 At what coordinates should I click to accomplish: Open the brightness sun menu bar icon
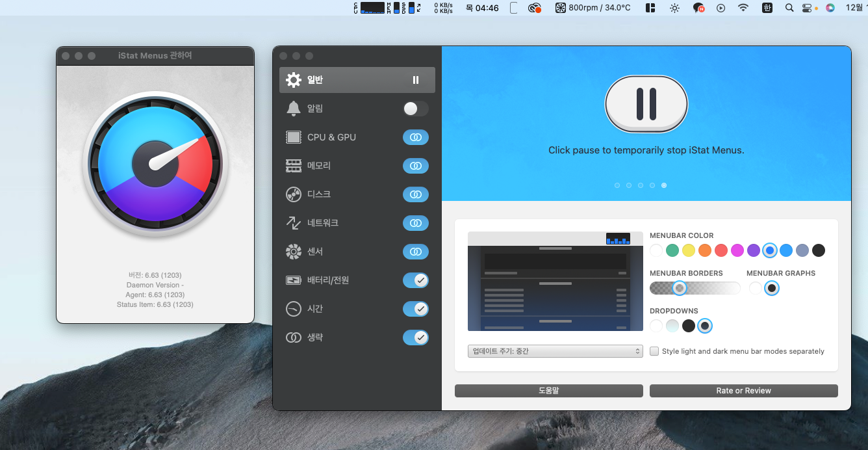point(674,8)
